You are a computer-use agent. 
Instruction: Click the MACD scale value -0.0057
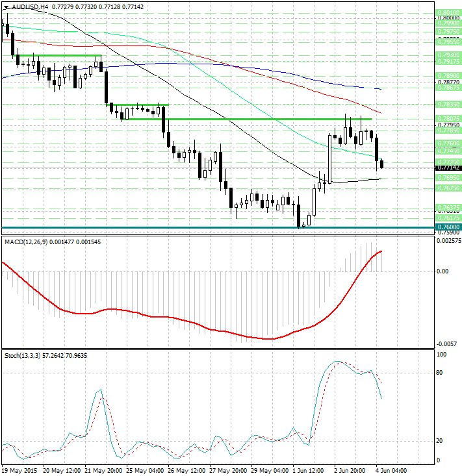(446, 344)
